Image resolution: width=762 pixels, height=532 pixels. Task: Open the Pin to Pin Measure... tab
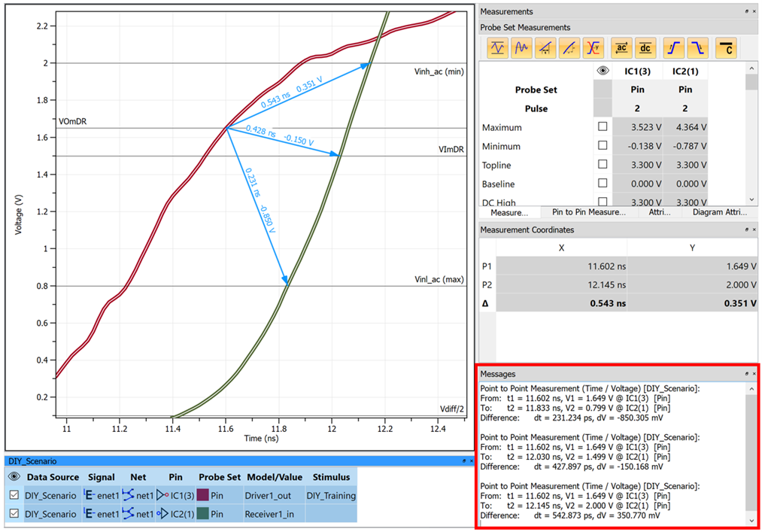(588, 212)
